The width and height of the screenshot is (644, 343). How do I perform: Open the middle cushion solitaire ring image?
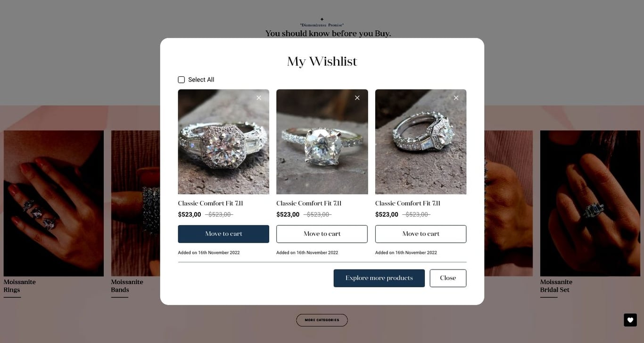click(x=322, y=142)
